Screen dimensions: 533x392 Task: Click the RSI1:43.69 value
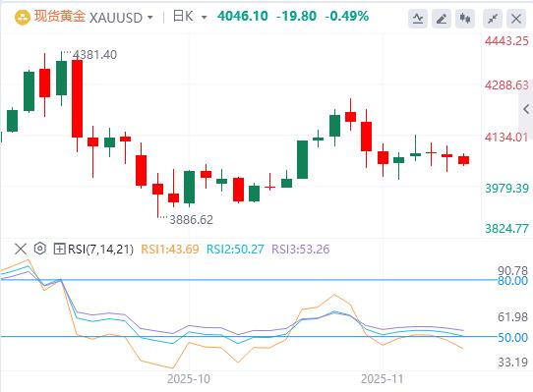[169, 249]
